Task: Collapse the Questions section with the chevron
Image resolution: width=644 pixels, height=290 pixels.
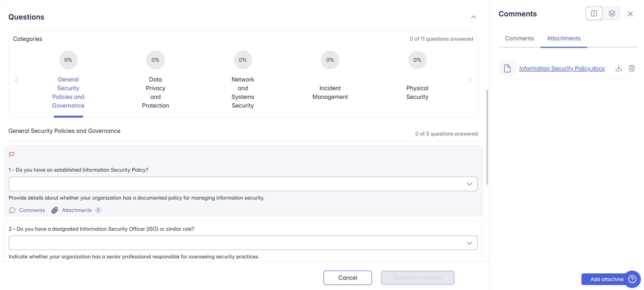Action: (x=473, y=17)
